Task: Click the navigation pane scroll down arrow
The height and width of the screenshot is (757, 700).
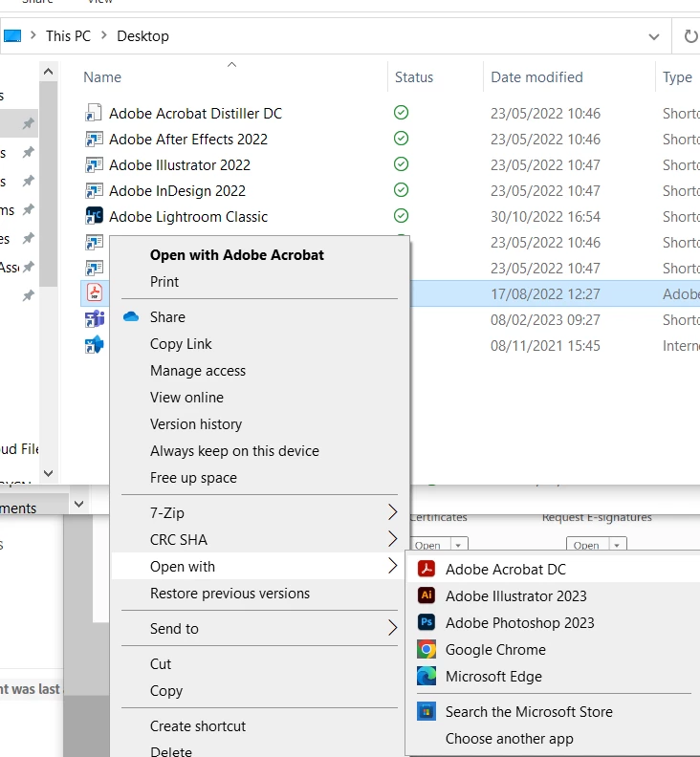Action: [48, 473]
